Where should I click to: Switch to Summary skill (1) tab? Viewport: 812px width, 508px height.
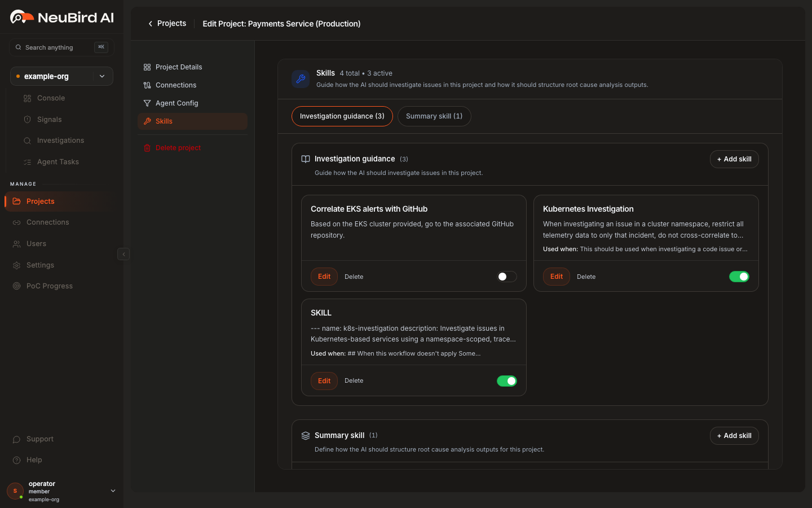click(x=434, y=116)
